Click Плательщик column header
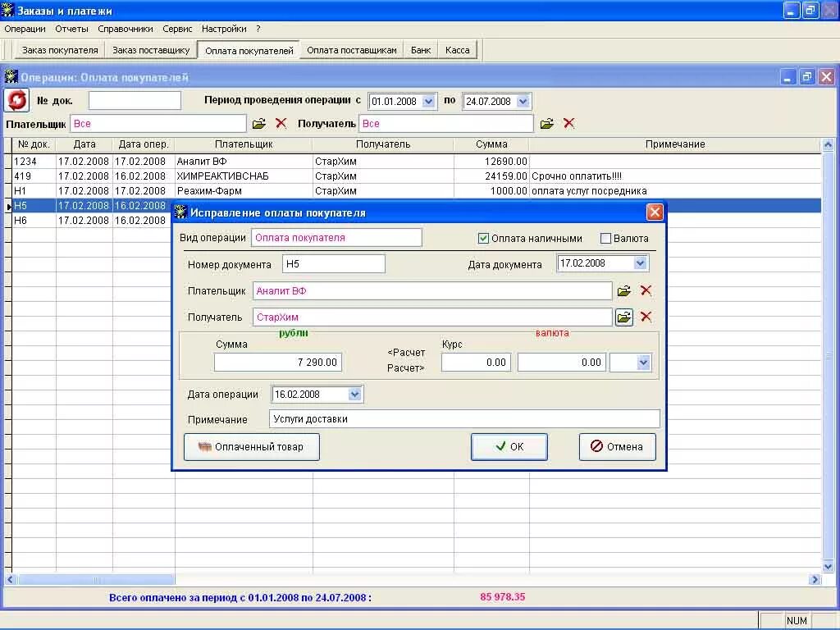Screen dimensions: 840x630 point(244,144)
